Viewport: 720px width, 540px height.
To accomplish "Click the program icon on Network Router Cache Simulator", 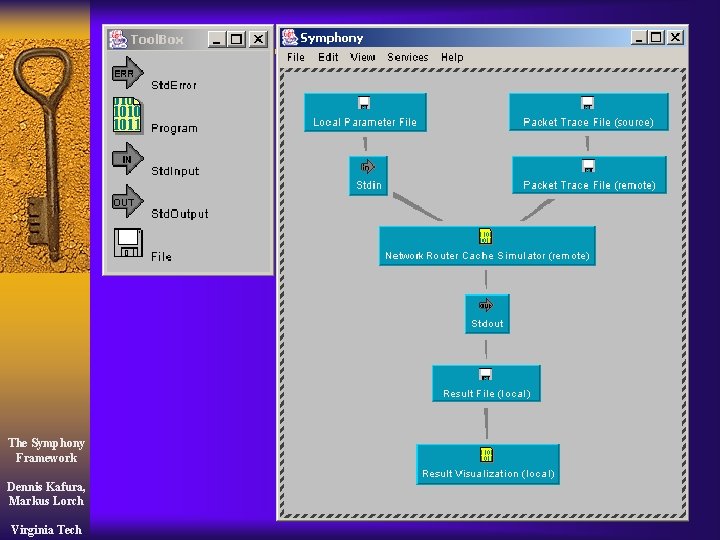I will [x=485, y=236].
